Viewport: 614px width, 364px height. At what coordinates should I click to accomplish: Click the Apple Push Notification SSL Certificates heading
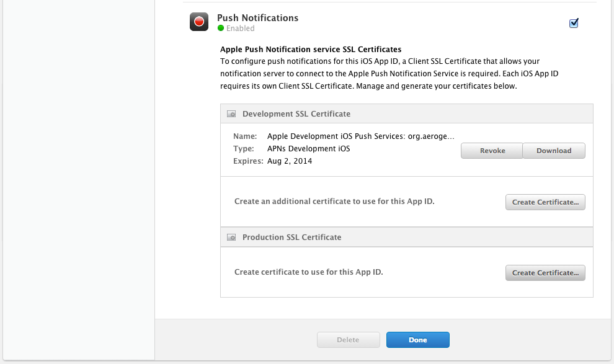311,49
